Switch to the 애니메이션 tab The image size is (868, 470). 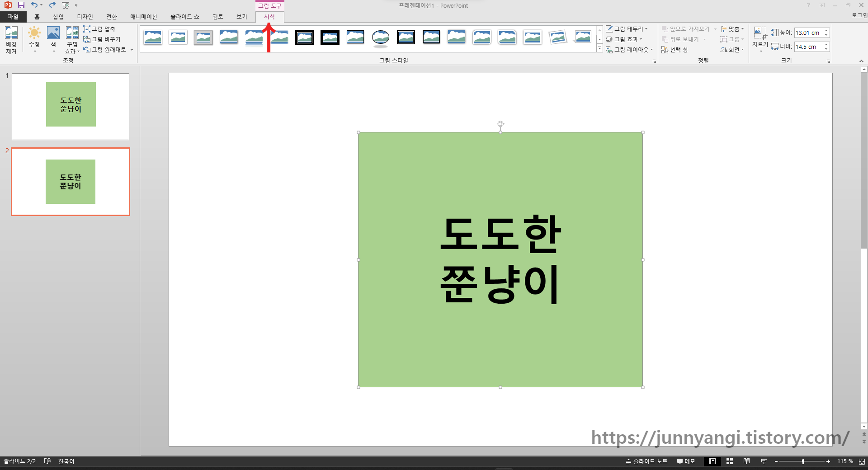click(144, 17)
